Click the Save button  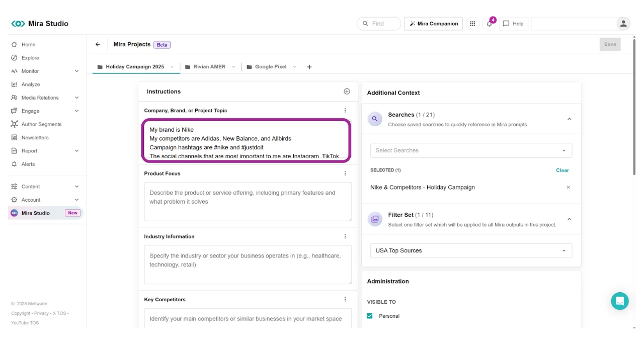point(610,44)
